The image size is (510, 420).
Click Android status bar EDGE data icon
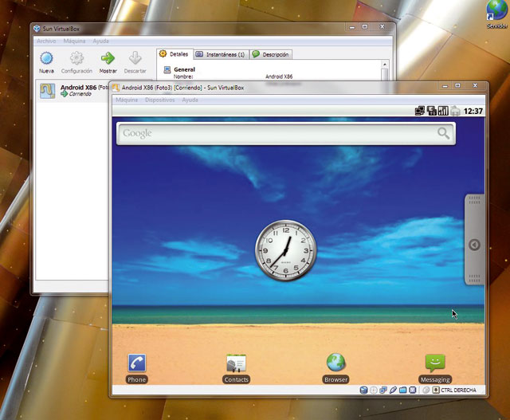tap(432, 111)
